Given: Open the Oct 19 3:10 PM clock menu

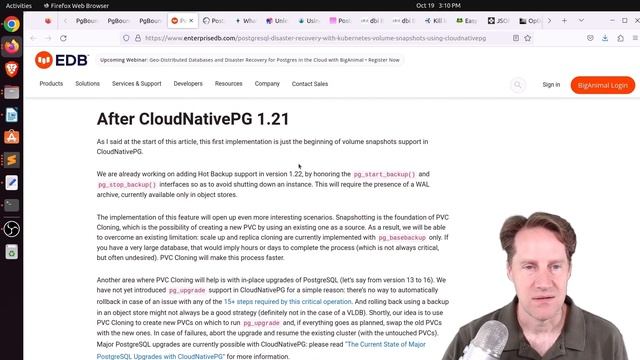Looking at the screenshot, I should (x=438, y=6).
